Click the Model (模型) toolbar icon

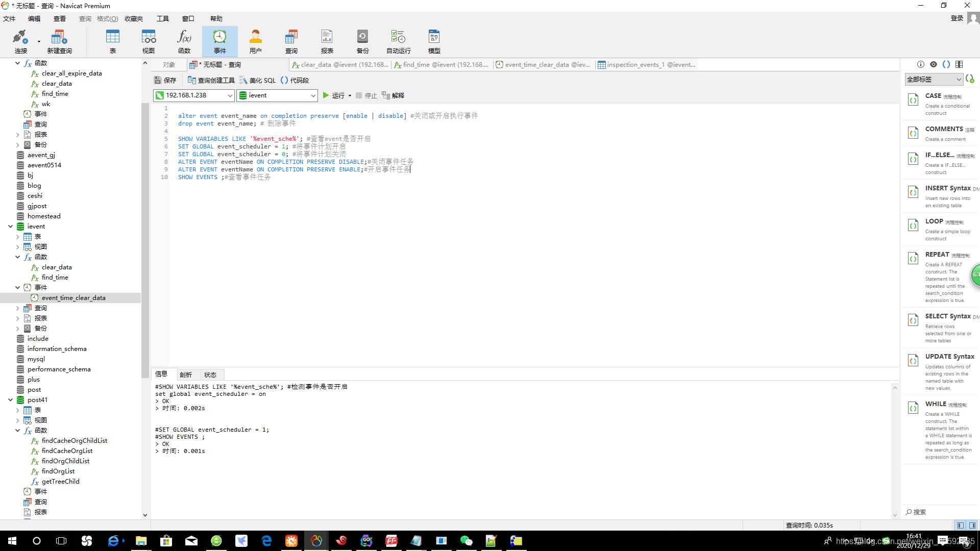coord(434,41)
